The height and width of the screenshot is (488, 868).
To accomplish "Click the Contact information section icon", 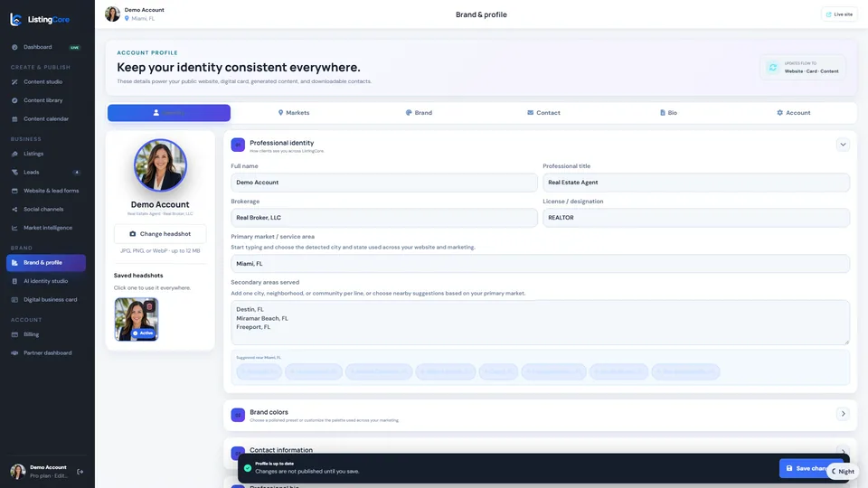I will 238,452.
